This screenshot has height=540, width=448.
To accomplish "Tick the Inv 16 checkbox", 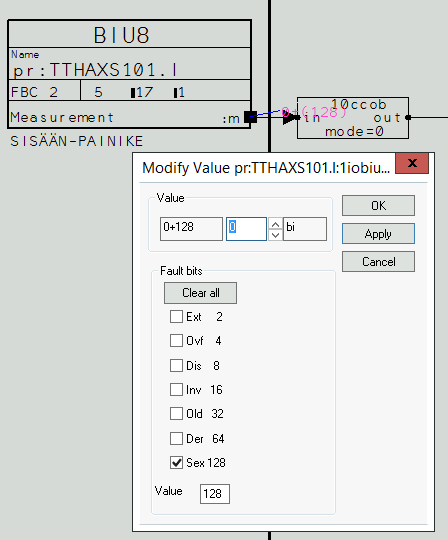I will point(176,390).
